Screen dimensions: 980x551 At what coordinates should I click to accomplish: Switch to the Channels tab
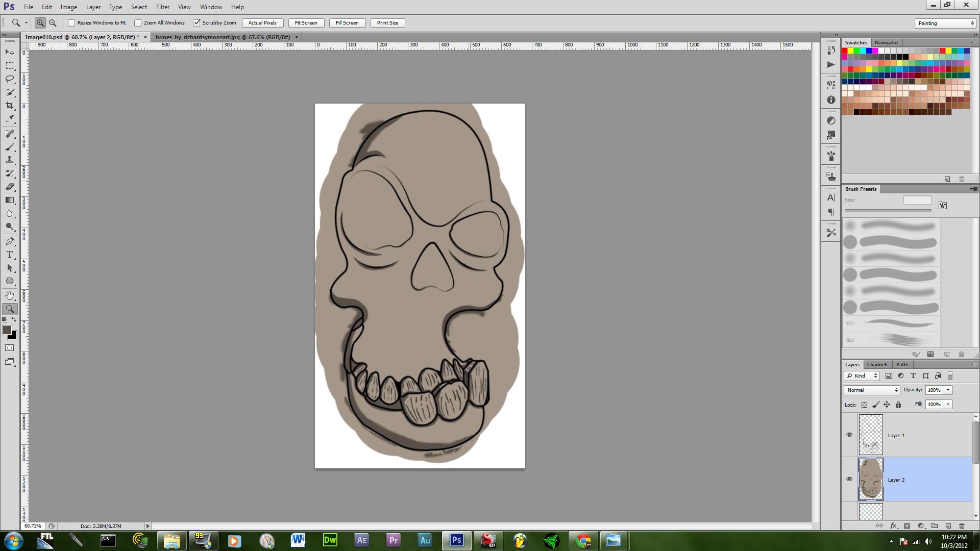[x=877, y=364]
